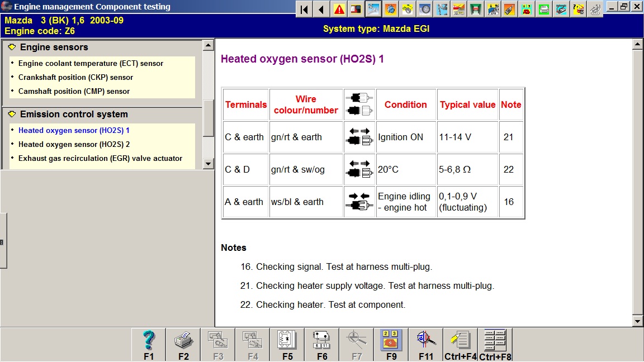Click the component list scrollbar thumb
The height and width of the screenshot is (362, 644).
pos(208,117)
